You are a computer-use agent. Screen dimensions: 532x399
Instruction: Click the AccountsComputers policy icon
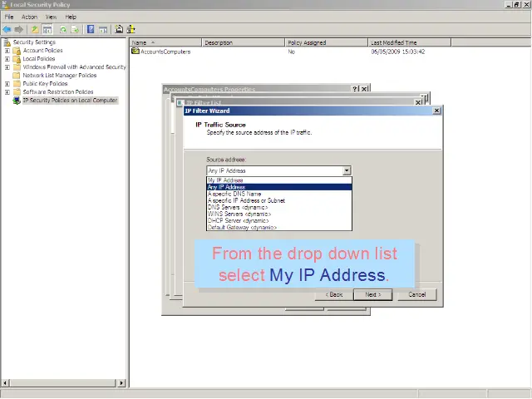(x=135, y=52)
